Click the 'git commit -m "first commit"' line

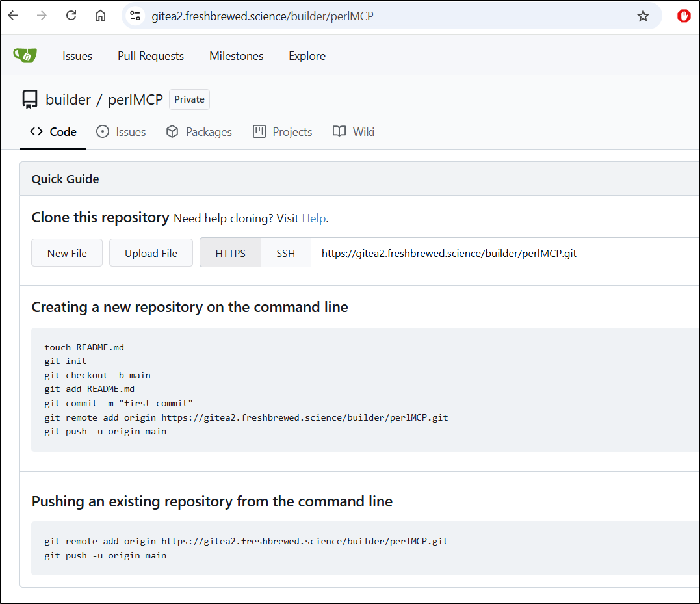pyautogui.click(x=119, y=404)
